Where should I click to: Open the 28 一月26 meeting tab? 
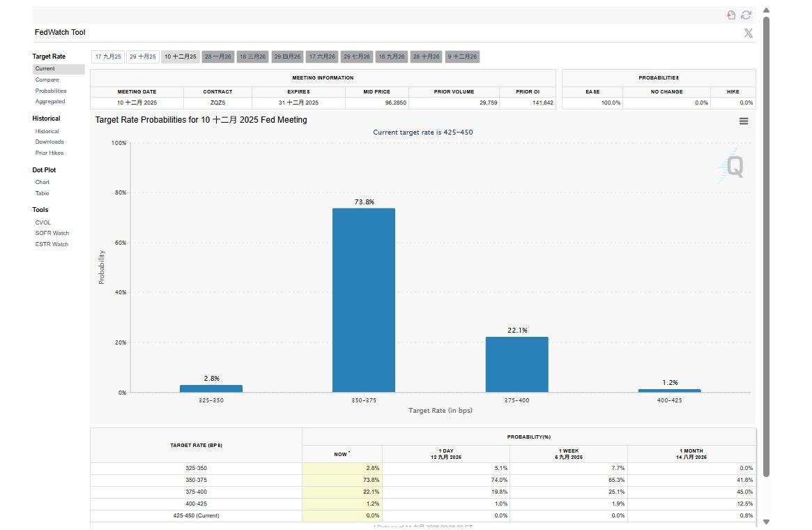pyautogui.click(x=217, y=56)
